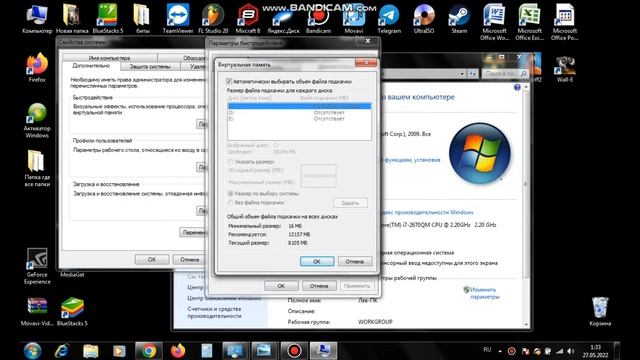Show hidden tray icons arrow
Screen dimensions: 640x360
pyautogui.click(x=500, y=351)
